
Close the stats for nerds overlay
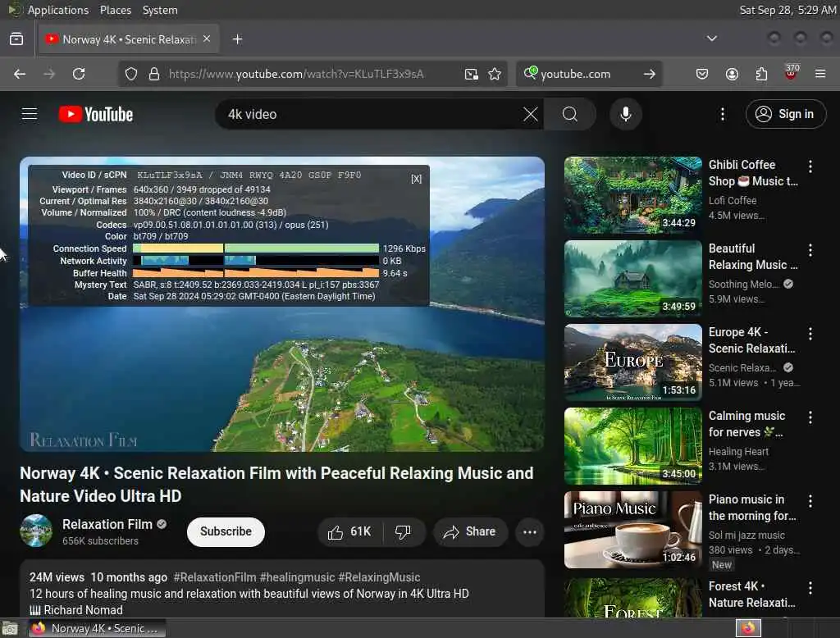(x=416, y=179)
